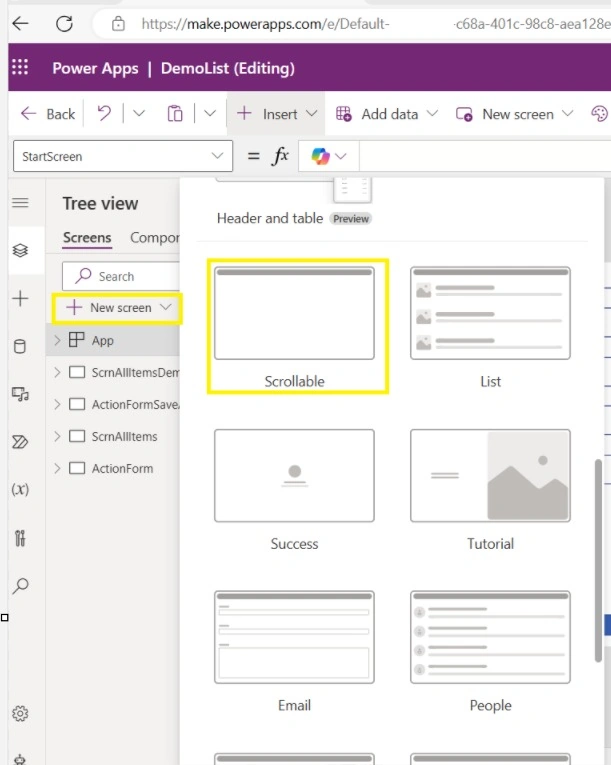Expand the ActionFormSave screen chevron
The image size is (611, 765).
57,404
